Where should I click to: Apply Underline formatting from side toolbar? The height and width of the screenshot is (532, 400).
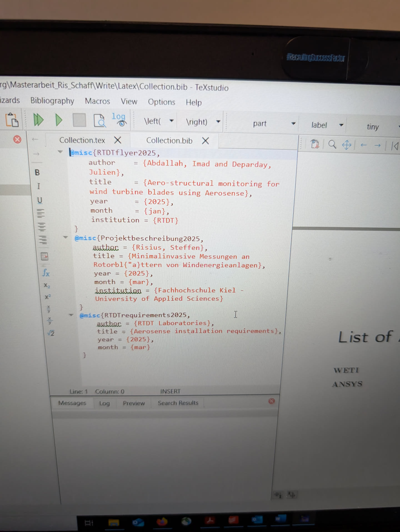[x=40, y=200]
